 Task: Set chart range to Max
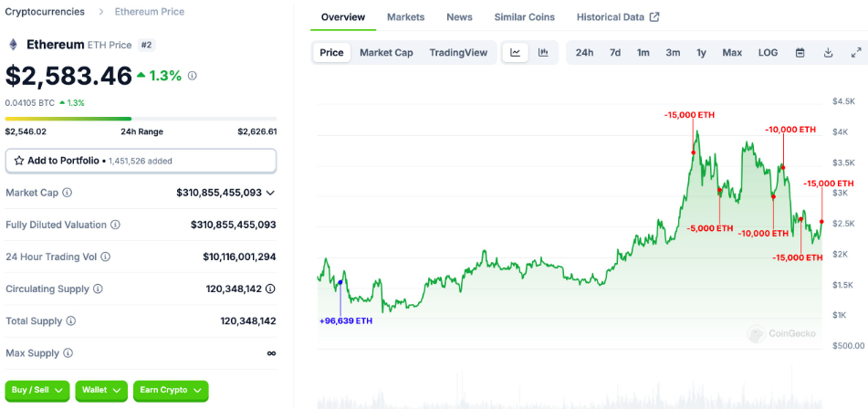(732, 53)
